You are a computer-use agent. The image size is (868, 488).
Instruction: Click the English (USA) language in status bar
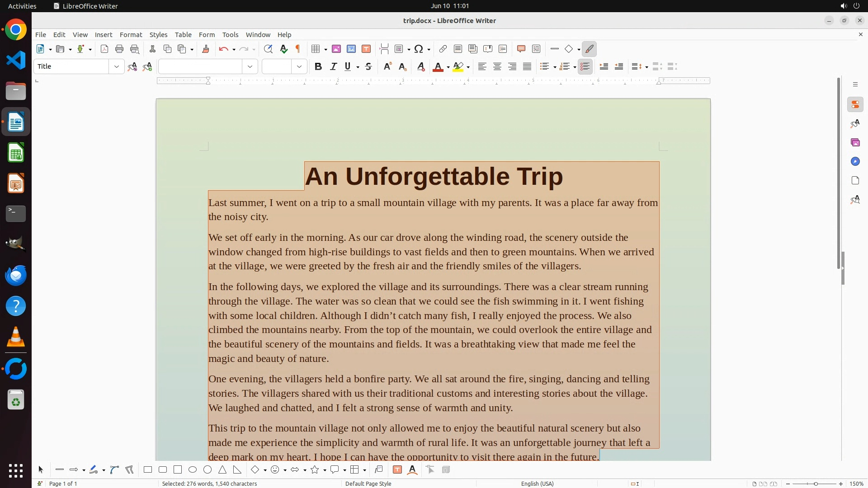537,483
